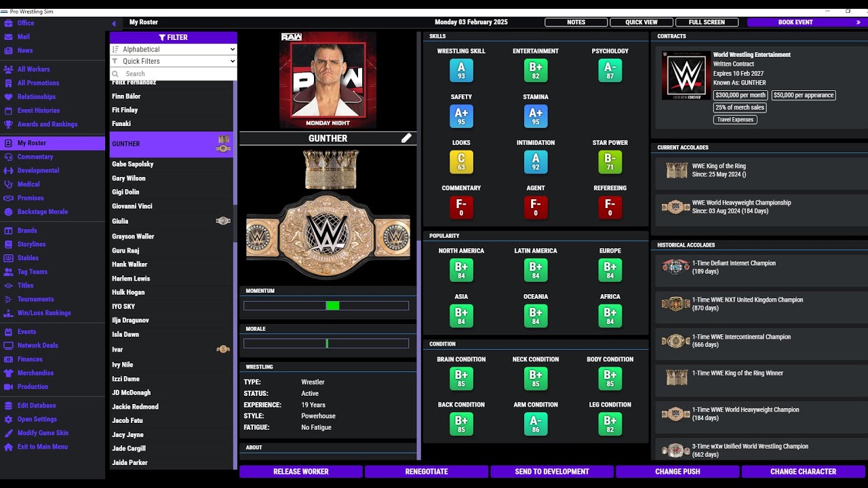Image resolution: width=868 pixels, height=488 pixels.
Task: Click the championship belt icon beside GUNTHER's roster entry
Action: pos(223,144)
